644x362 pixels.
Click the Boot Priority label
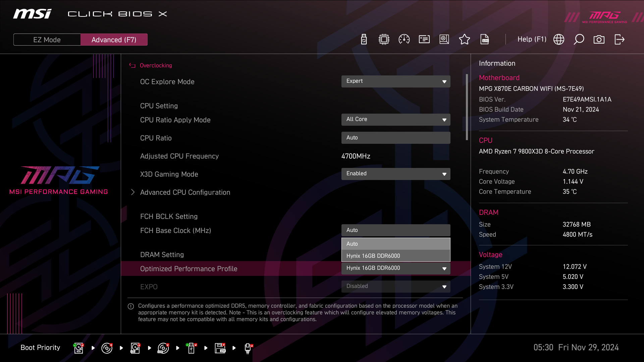(x=40, y=348)
